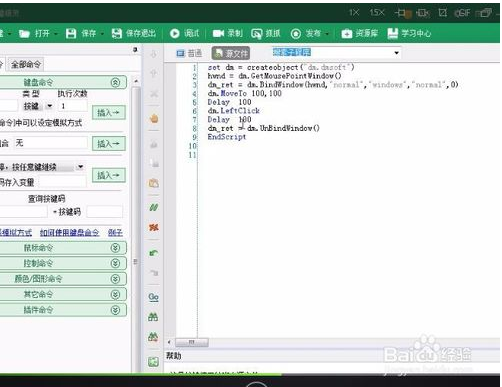The image size is (502, 387).
Task: Click the input field right of 按键码 label
Action: [104, 211]
